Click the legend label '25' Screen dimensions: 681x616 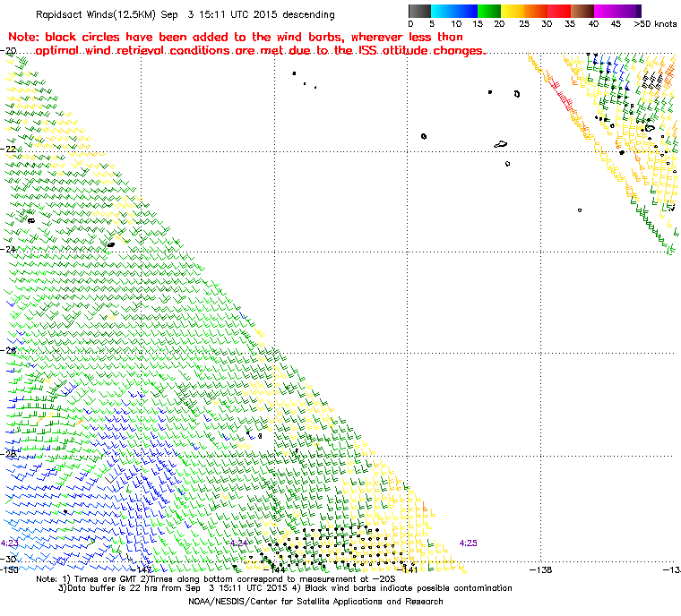click(x=524, y=24)
